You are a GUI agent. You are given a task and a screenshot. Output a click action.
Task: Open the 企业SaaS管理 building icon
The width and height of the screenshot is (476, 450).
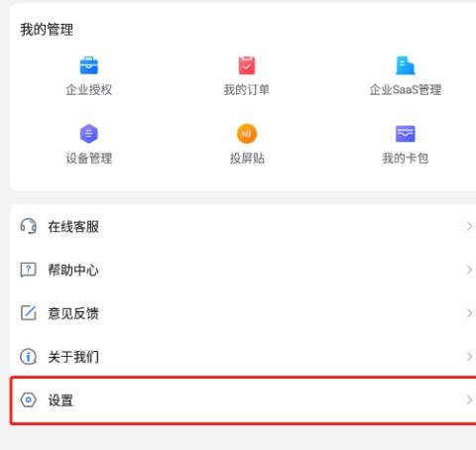(x=406, y=65)
